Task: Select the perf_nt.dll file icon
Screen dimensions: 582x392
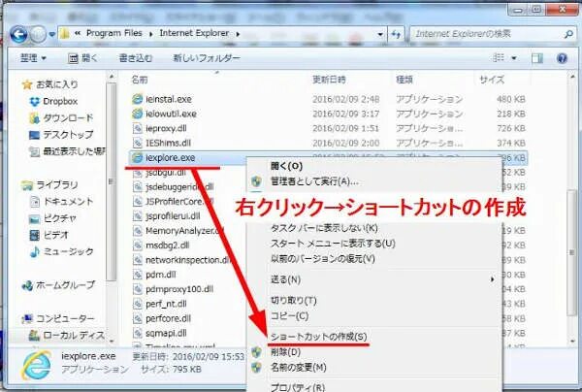Action: pyautogui.click(x=138, y=304)
